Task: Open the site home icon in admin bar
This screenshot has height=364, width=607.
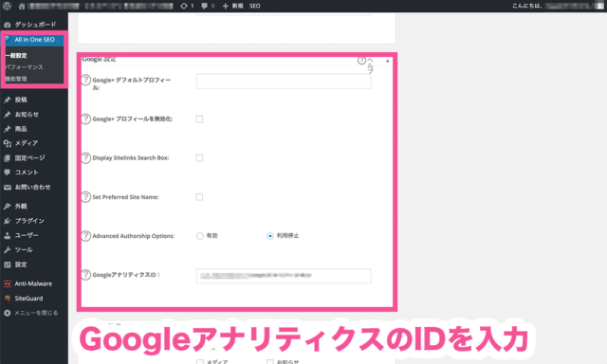Action: tap(22, 6)
